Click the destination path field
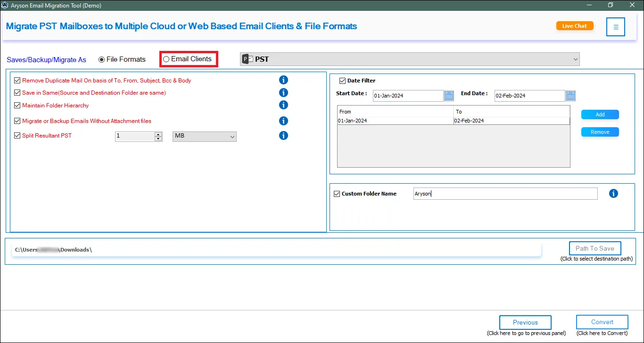This screenshot has width=644, height=343. pos(276,250)
